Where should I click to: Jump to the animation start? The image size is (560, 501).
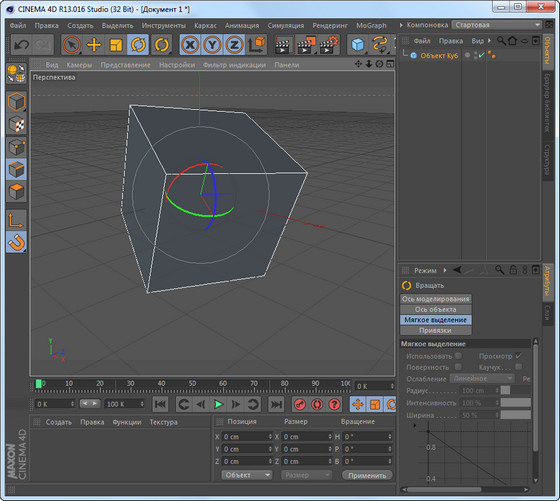(x=160, y=405)
